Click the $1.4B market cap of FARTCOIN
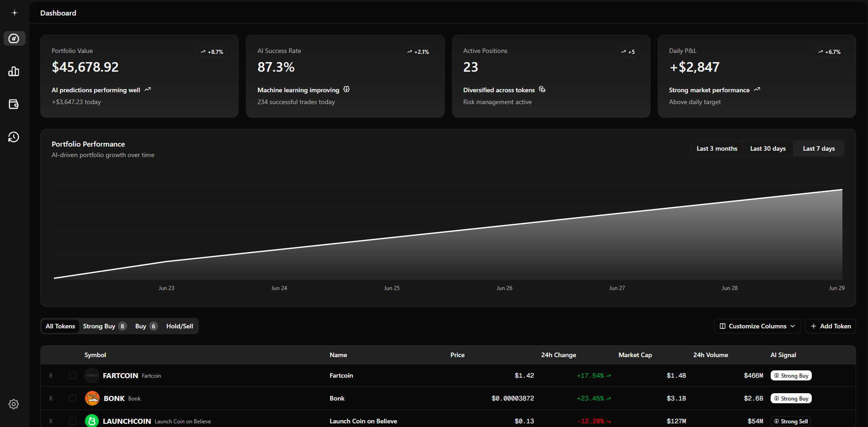868x427 pixels. 676,375
